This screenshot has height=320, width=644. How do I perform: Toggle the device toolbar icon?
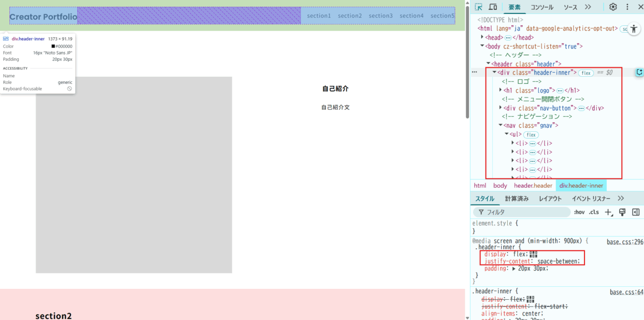pyautogui.click(x=493, y=7)
